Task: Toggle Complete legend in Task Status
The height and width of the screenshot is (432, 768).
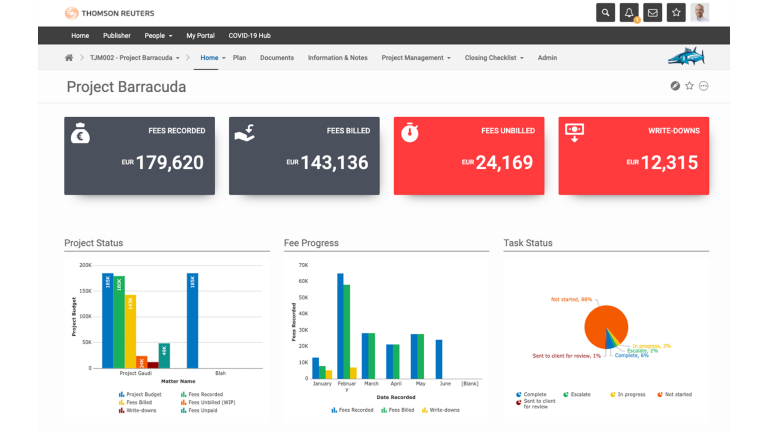Action: coord(531,394)
